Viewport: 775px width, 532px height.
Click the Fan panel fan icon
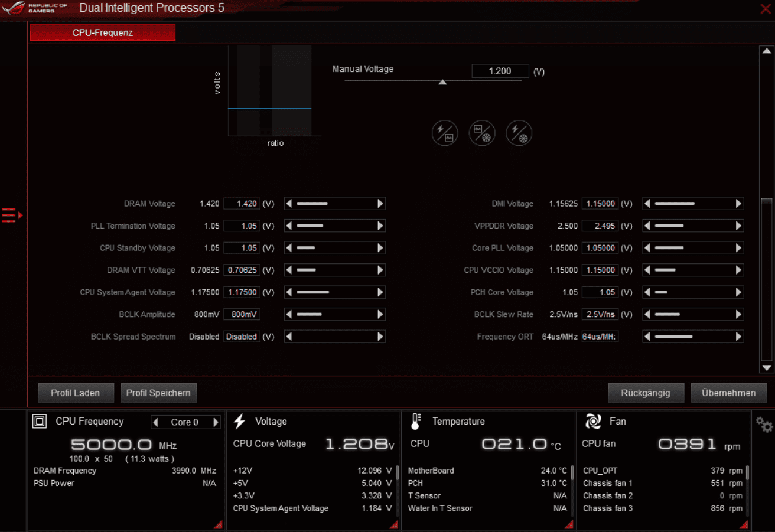(x=592, y=422)
